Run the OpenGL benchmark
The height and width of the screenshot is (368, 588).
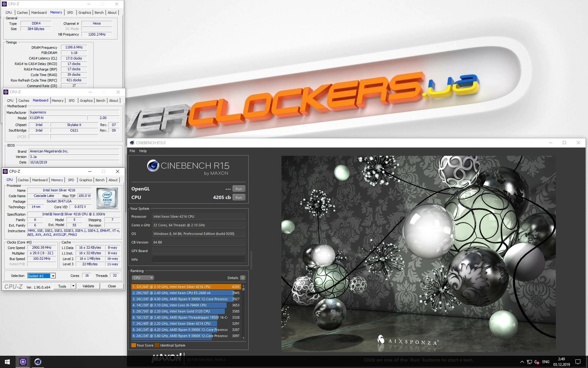point(239,189)
